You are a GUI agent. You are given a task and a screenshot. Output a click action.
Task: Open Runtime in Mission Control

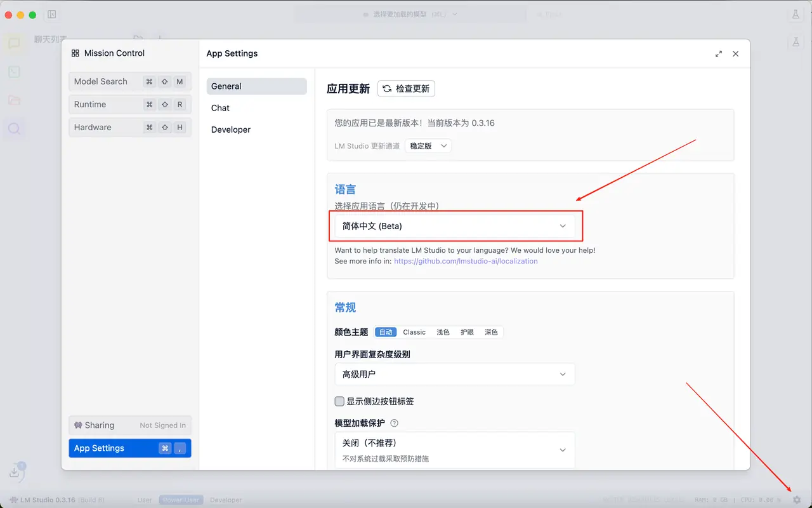(x=130, y=104)
